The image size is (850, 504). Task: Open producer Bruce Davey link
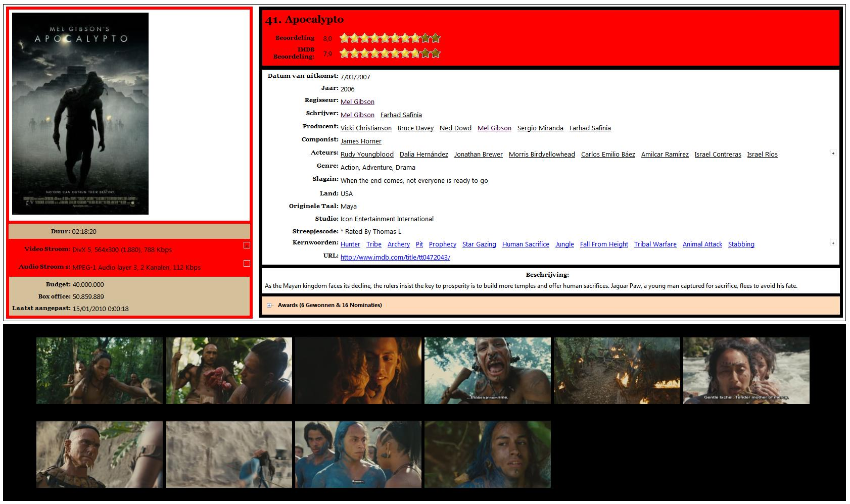click(415, 128)
